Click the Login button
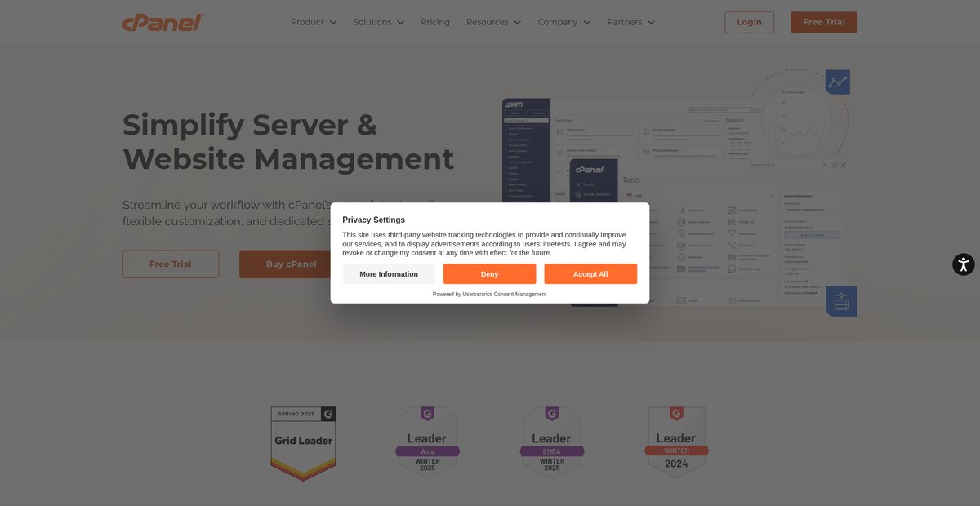This screenshot has width=980, height=506. [749, 22]
